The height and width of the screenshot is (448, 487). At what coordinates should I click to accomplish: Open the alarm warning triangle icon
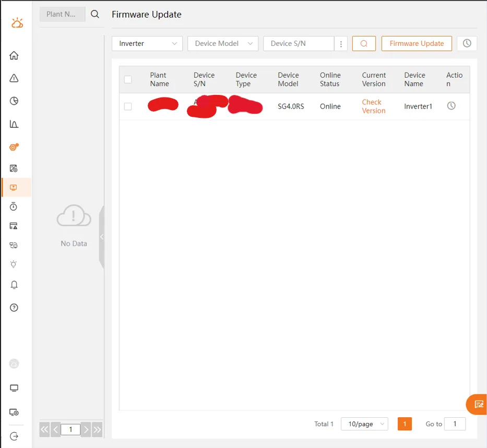click(14, 78)
